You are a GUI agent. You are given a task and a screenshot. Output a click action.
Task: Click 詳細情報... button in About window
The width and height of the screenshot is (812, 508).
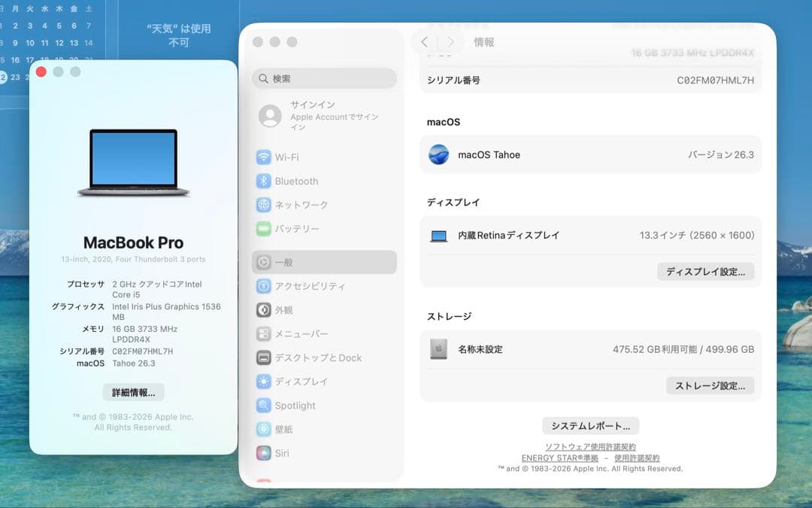(x=134, y=392)
